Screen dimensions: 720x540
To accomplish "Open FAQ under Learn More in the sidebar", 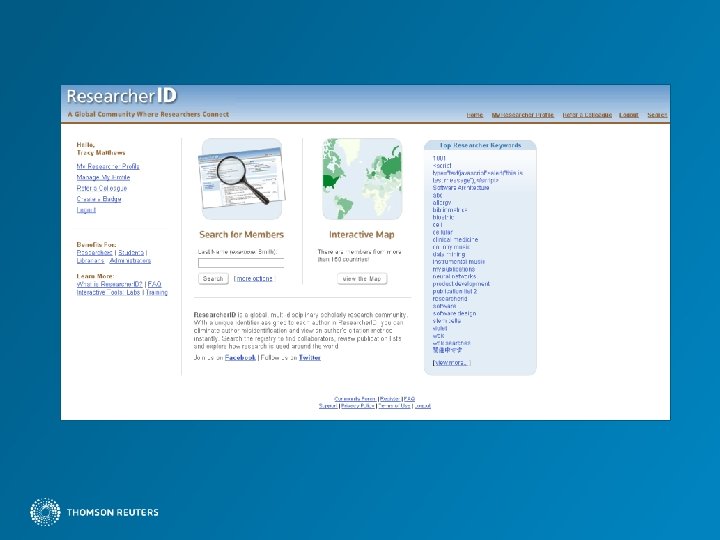I will click(x=155, y=284).
